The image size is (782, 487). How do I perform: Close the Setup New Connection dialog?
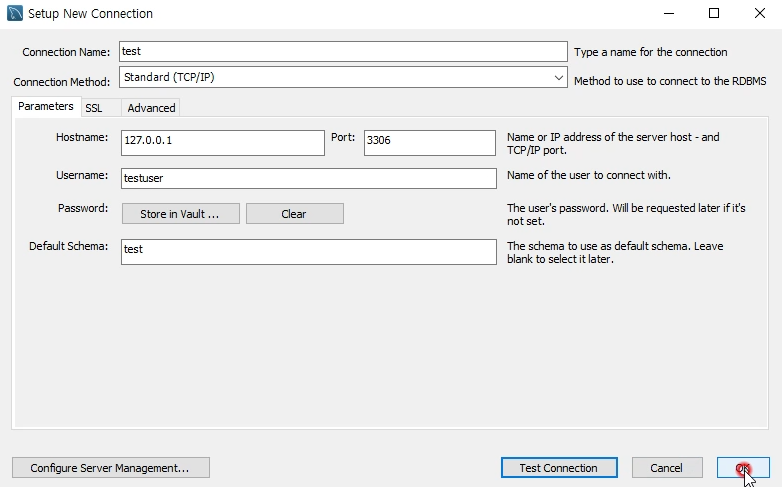(x=759, y=13)
